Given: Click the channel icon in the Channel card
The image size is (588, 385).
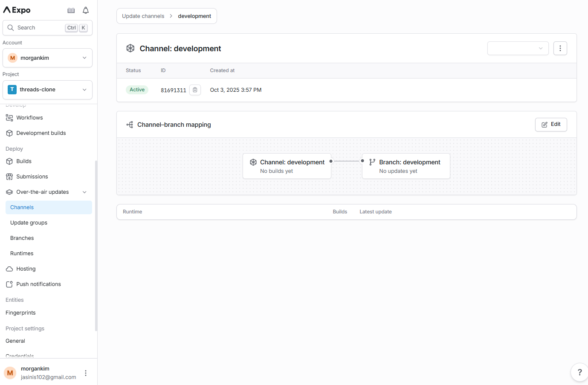Looking at the screenshot, I should point(253,162).
